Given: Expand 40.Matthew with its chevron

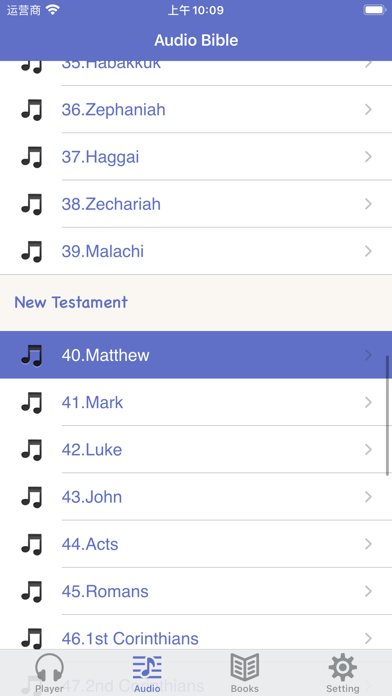Looking at the screenshot, I should pyautogui.click(x=368, y=355).
